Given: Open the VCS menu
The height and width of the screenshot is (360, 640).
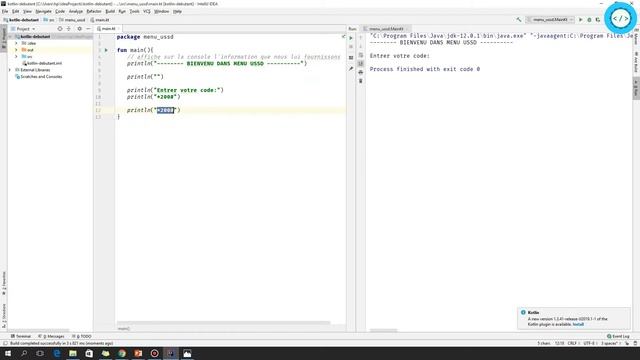Looking at the screenshot, I should (x=147, y=11).
